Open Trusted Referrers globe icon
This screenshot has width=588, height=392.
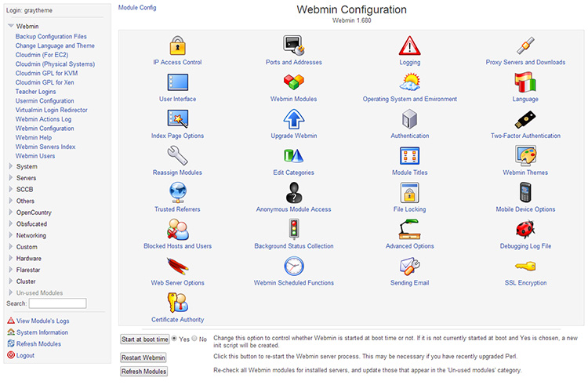(x=177, y=192)
